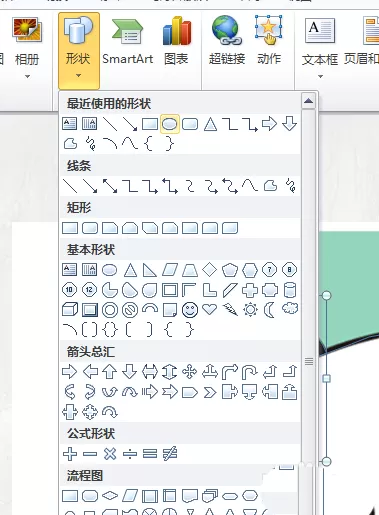
Task: Pick the sun shape
Action: [x=250, y=310]
